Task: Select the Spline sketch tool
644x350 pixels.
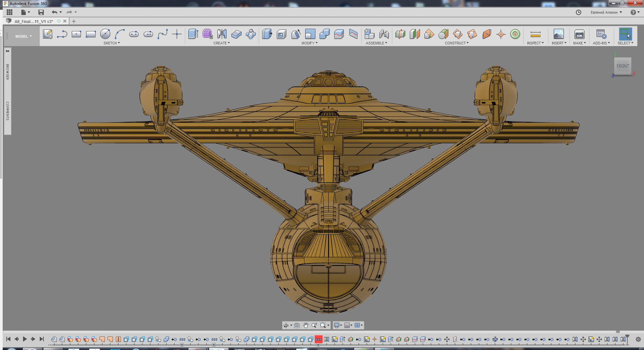Action: (163, 34)
